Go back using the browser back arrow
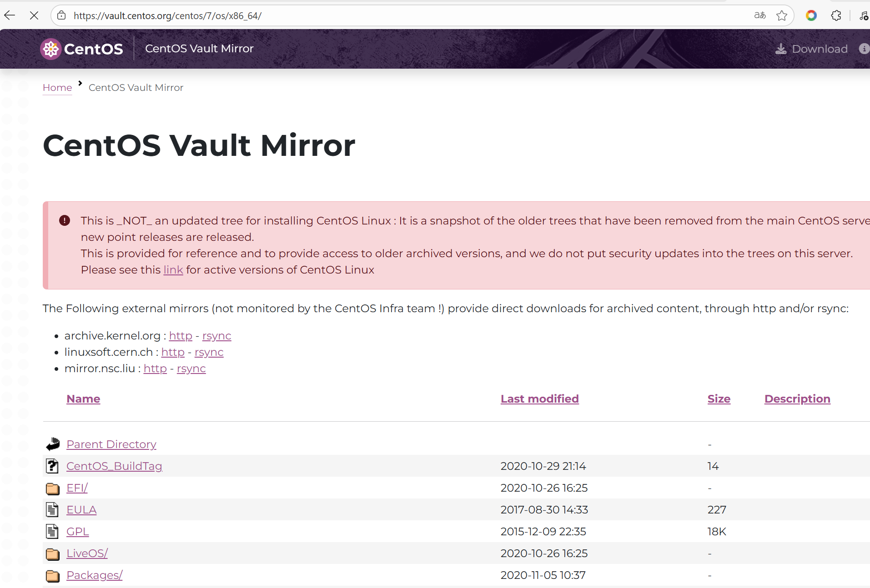The image size is (870, 588). pyautogui.click(x=10, y=15)
